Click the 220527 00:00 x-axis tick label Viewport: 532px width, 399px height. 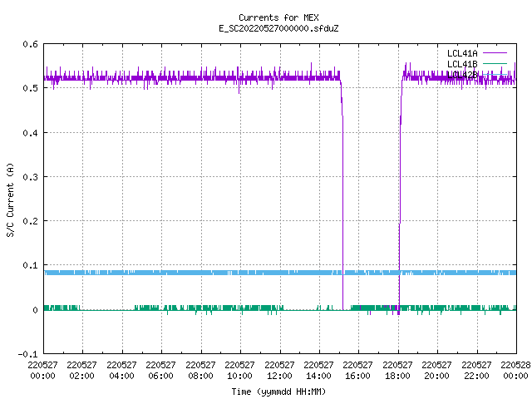click(42, 371)
